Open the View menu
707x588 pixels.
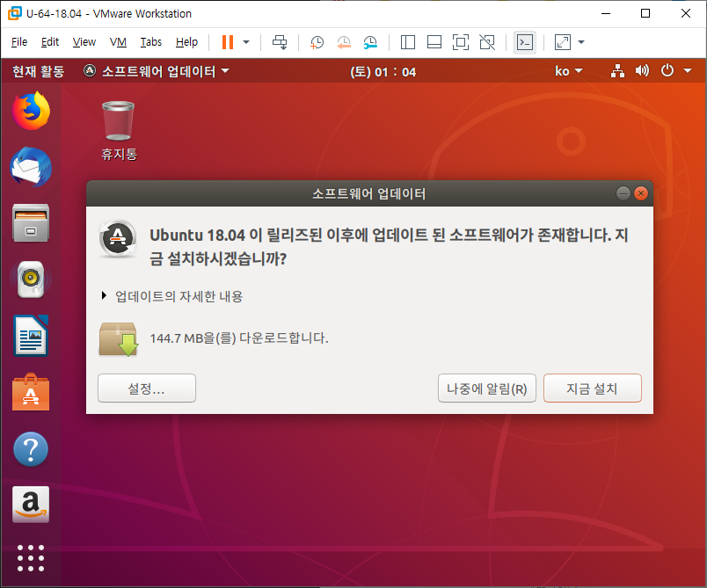click(x=84, y=42)
